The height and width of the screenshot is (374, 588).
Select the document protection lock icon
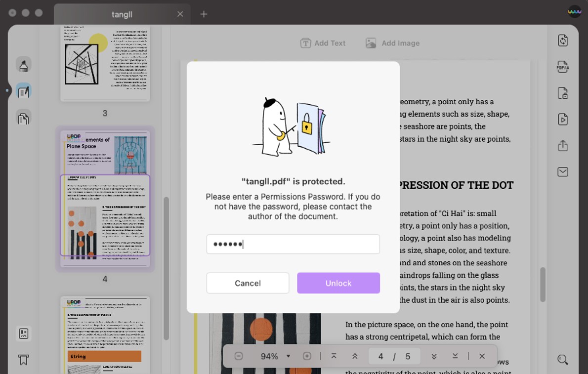coord(563,93)
